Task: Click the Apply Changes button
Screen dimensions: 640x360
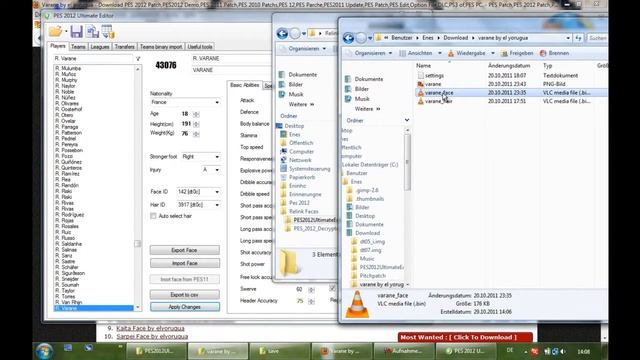Action: point(184,307)
